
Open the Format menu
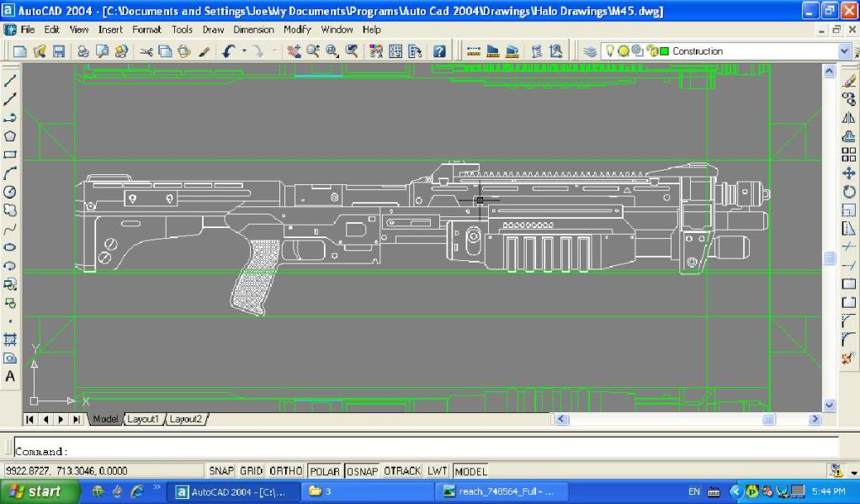click(146, 29)
